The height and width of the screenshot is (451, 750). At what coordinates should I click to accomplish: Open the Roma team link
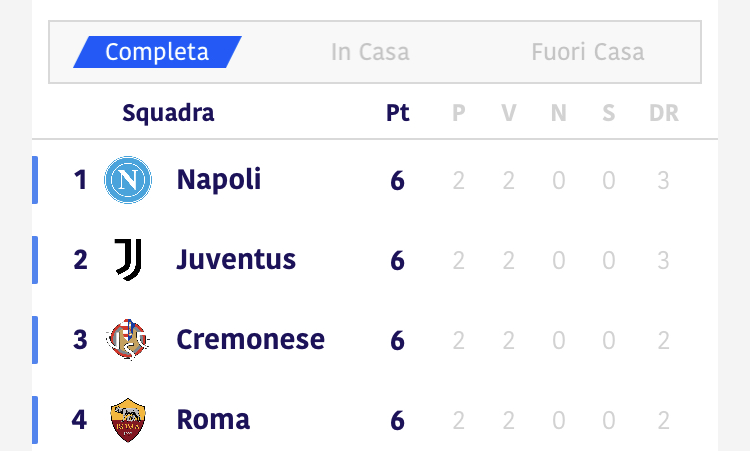click(213, 419)
